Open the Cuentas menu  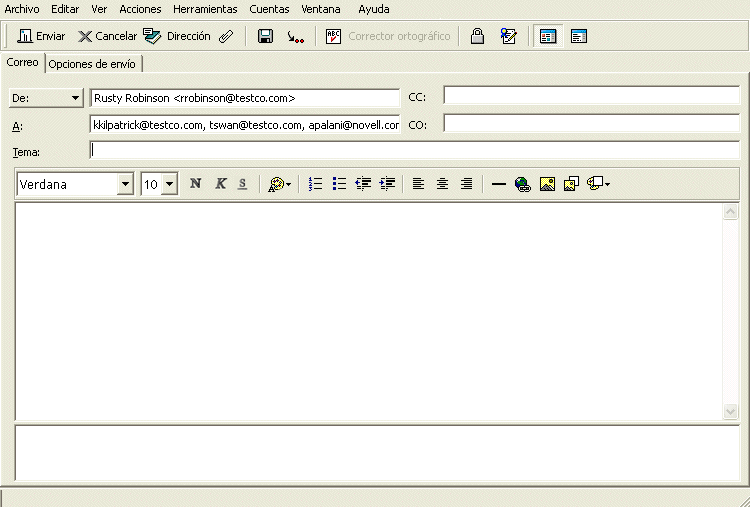click(269, 9)
